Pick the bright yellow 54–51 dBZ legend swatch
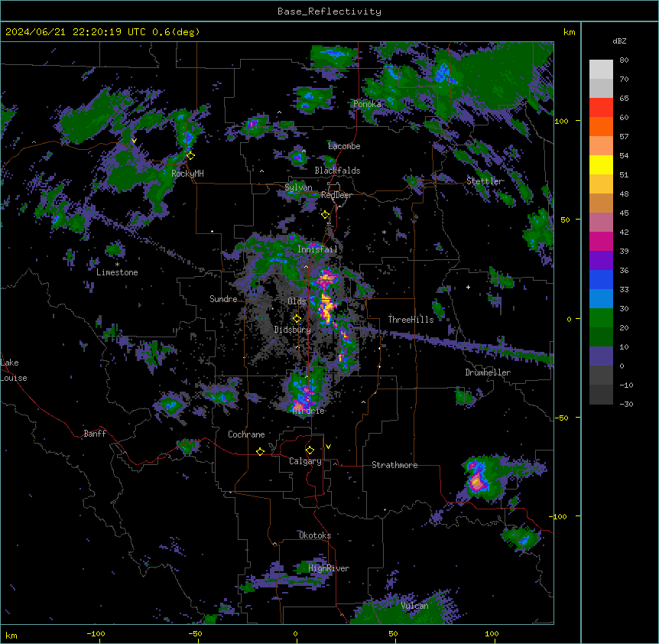 tap(601, 164)
